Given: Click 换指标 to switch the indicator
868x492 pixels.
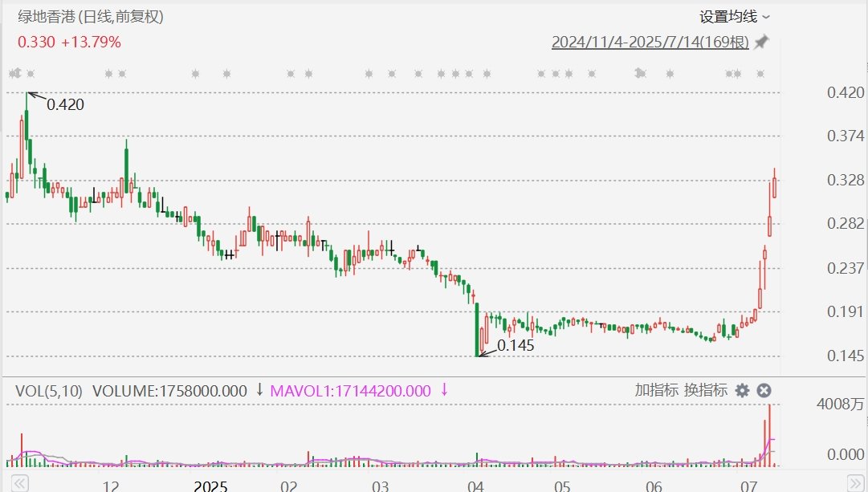Looking at the screenshot, I should click(705, 390).
